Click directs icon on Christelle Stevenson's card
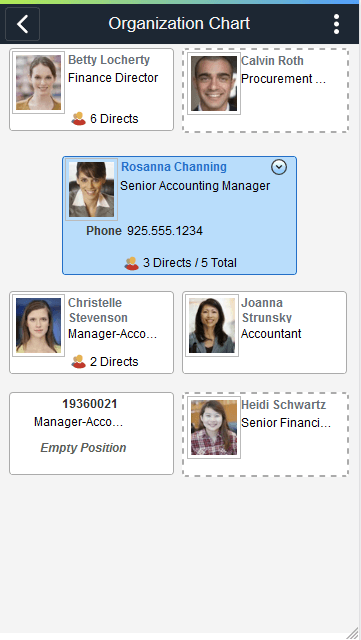The image size is (361, 640). [x=78, y=362]
